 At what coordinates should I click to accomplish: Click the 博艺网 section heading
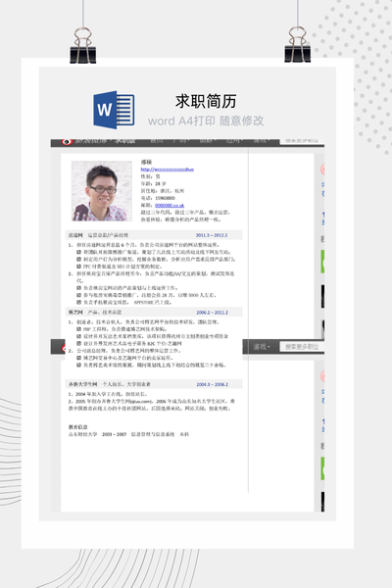(x=75, y=312)
